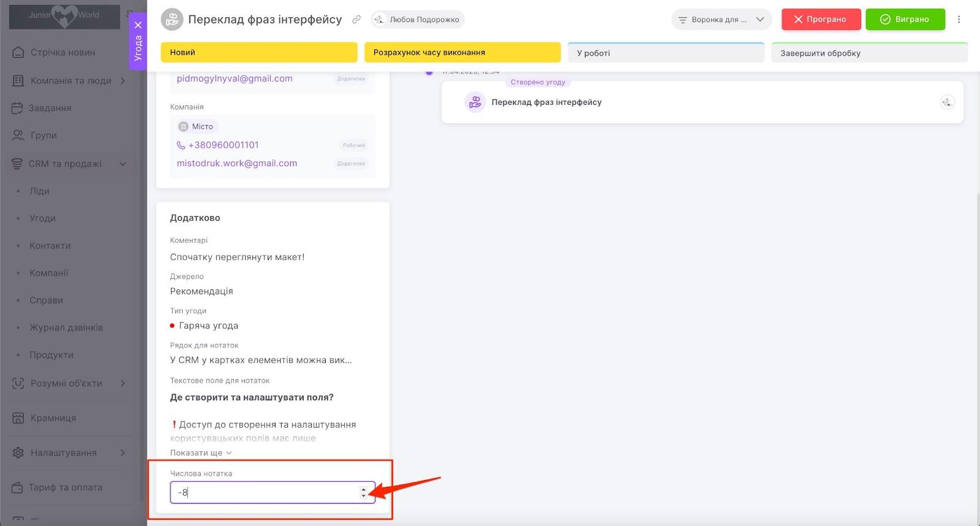Click Де створити та налаштувати поля? heading
This screenshot has width=980, height=526.
[x=252, y=397]
